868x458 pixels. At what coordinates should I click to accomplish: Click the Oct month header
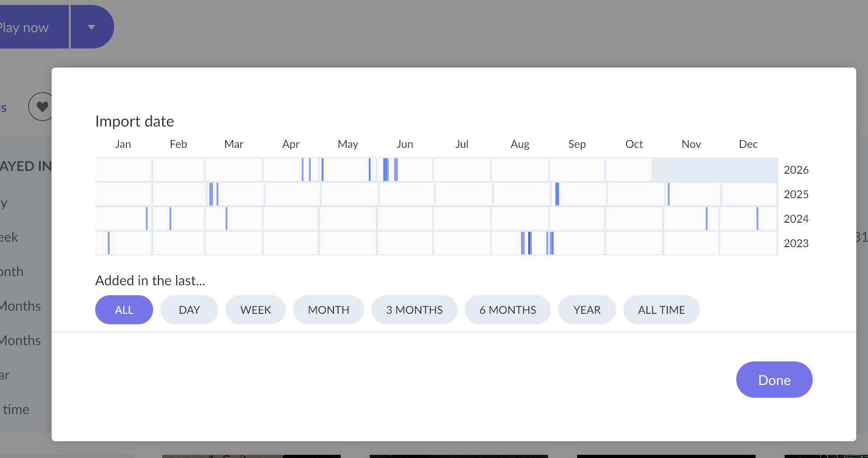click(x=634, y=144)
